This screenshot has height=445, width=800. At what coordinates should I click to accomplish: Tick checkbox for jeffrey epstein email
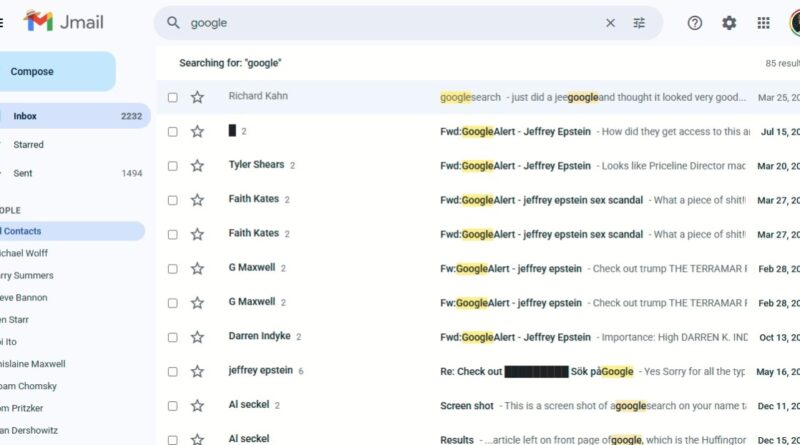tap(173, 372)
